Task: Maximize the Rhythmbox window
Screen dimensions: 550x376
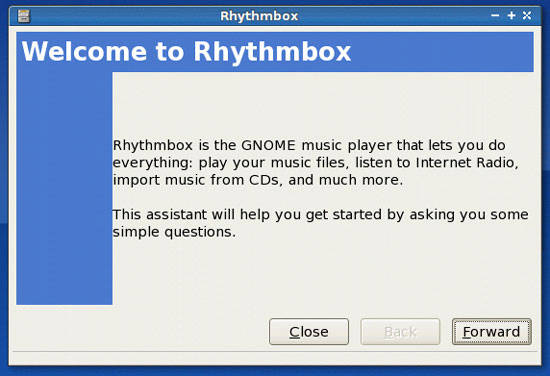Action: coord(511,15)
